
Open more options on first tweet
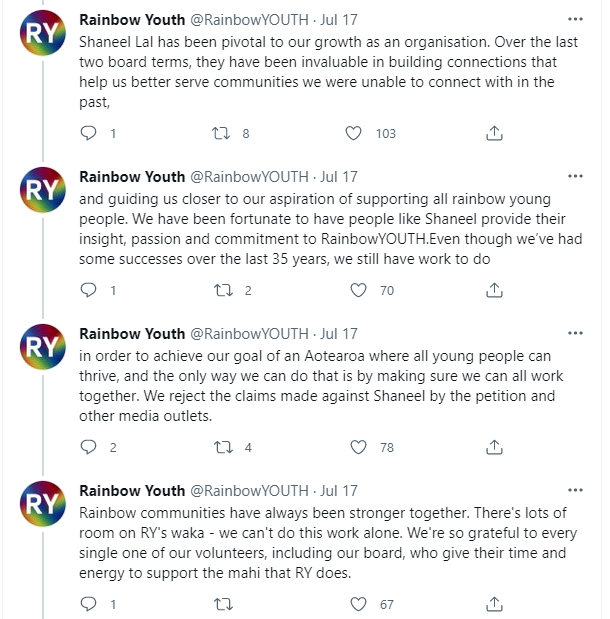coord(574,19)
